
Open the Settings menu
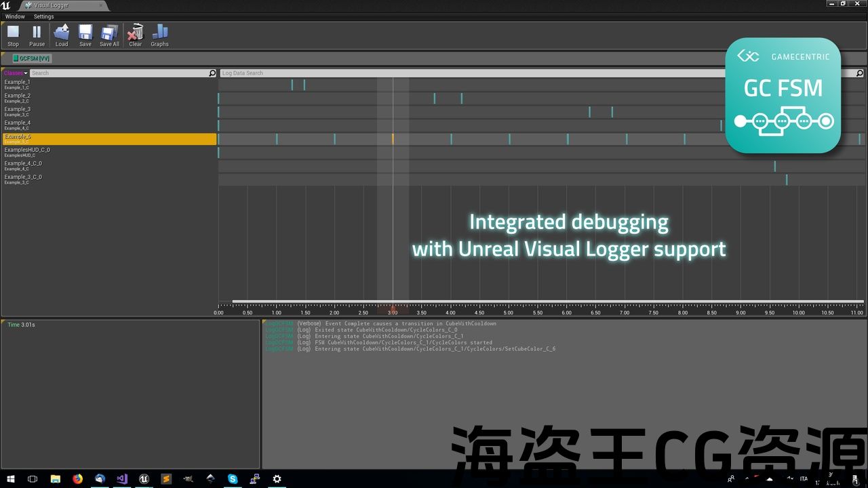pyautogui.click(x=43, y=16)
